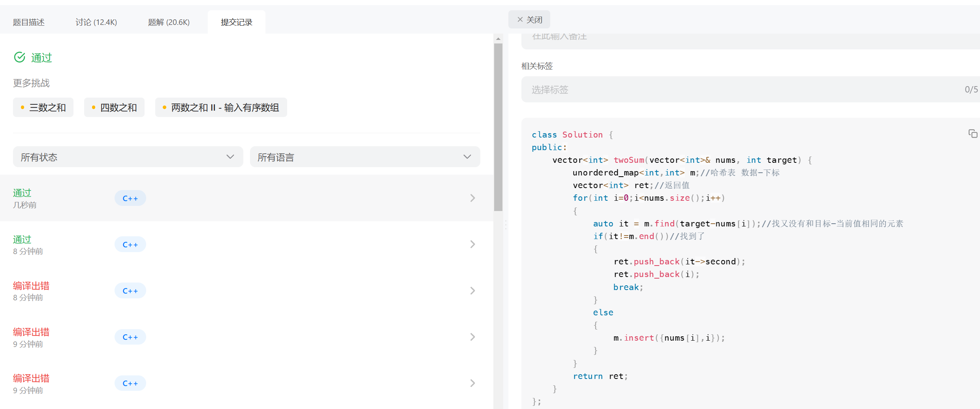Click the 'return ret;' code line

[600, 376]
